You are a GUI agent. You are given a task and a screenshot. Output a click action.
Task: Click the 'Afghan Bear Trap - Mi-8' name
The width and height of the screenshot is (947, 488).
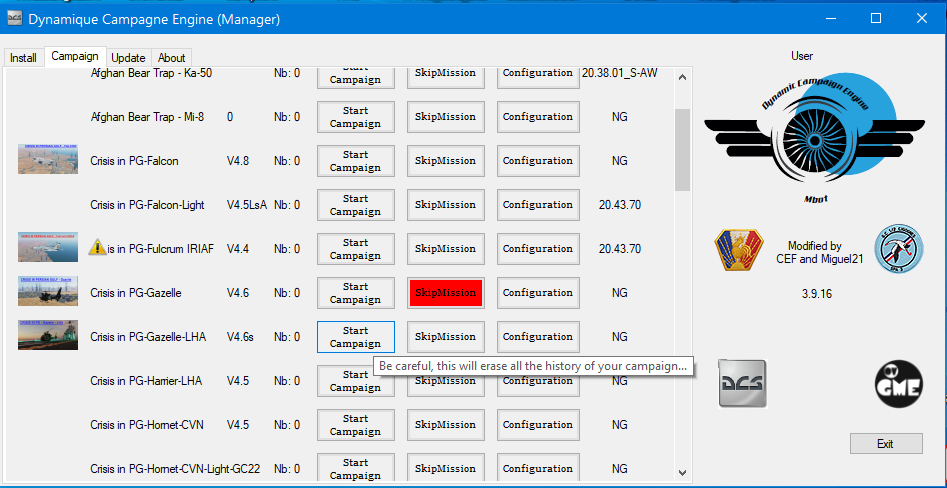click(147, 117)
